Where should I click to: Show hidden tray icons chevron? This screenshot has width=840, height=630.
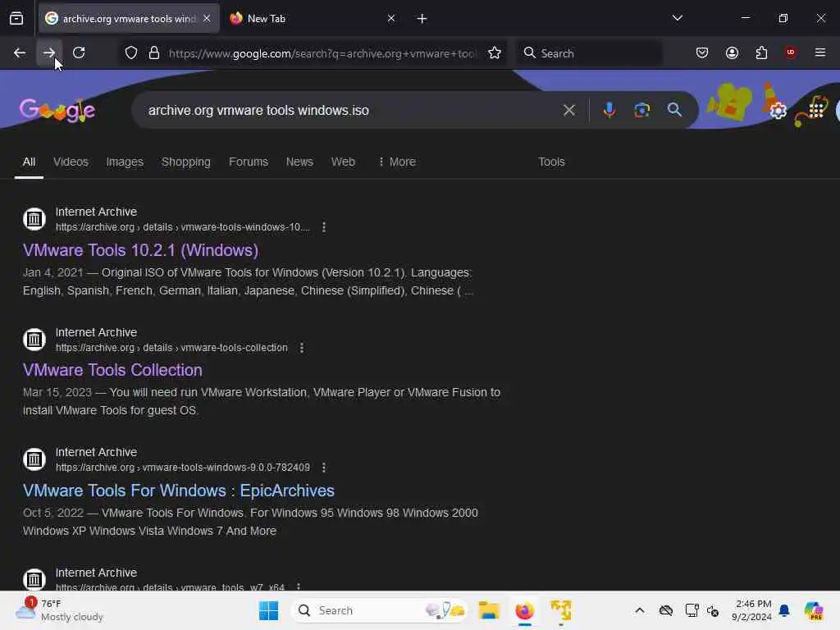[640, 610]
